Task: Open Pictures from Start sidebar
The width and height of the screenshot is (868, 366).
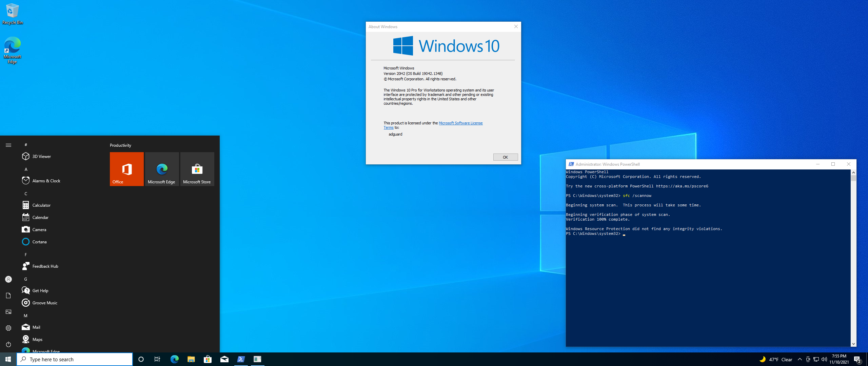Action: [x=8, y=312]
